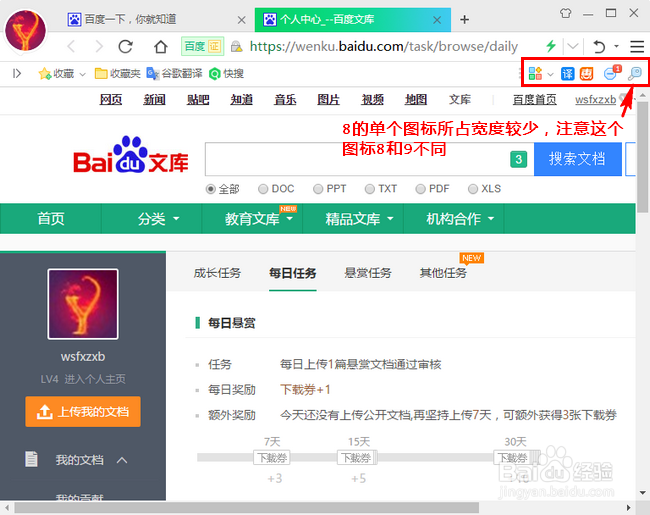Click the green lightning speed mode icon
650x515 pixels.
point(551,46)
